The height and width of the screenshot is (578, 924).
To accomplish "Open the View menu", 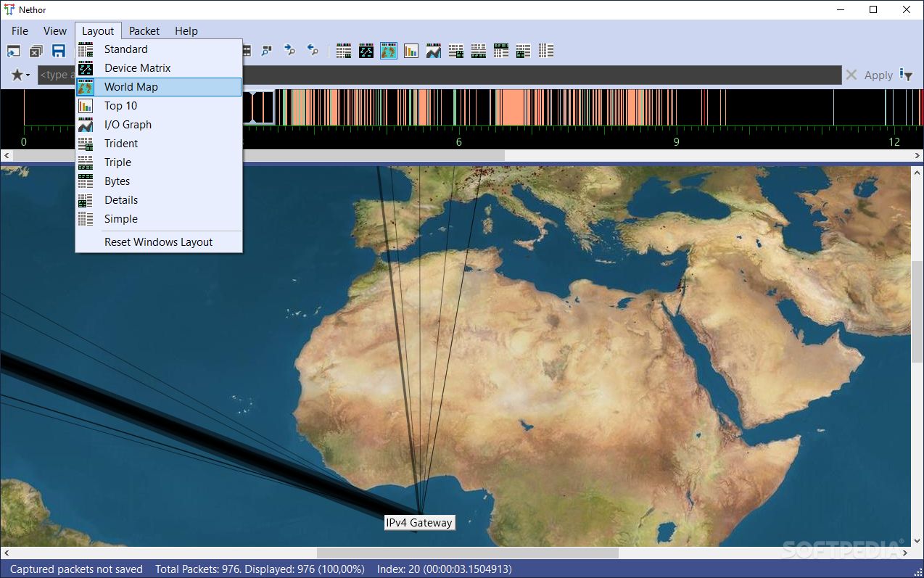I will tap(55, 31).
